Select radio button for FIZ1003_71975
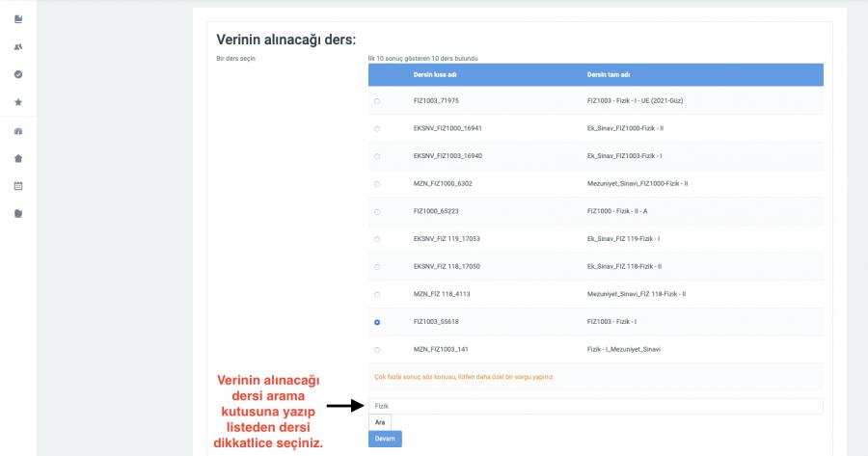Viewport: 868px width, 456px height. click(x=376, y=101)
